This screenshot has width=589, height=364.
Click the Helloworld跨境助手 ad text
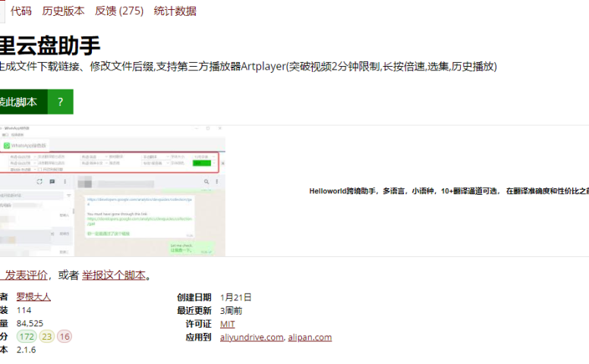tap(449, 191)
